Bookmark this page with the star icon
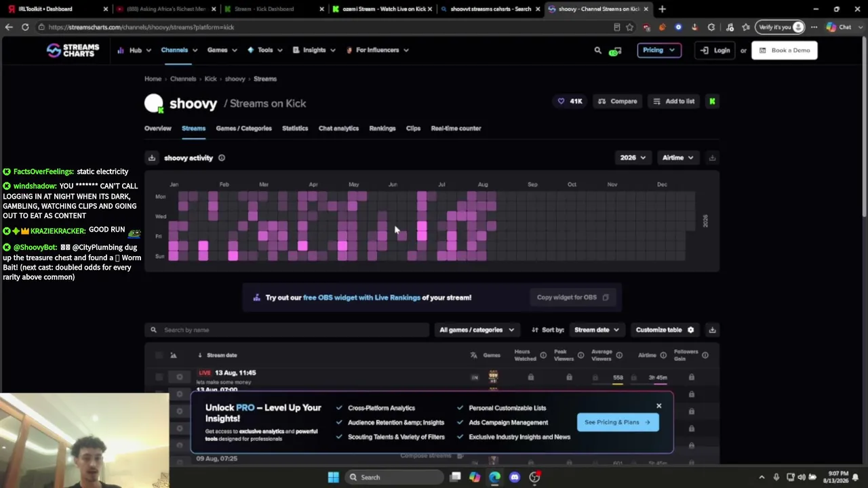Viewport: 868px width, 488px height. tap(630, 27)
